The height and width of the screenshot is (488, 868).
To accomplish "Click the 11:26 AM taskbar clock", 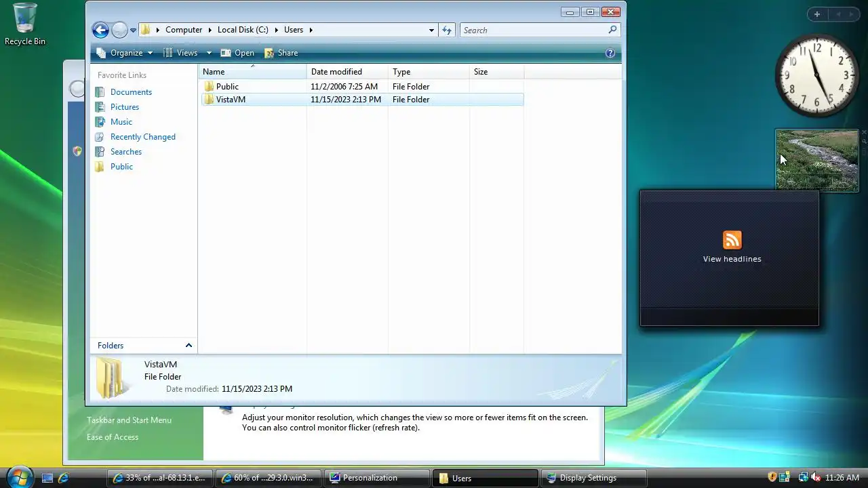I will pos(842,478).
